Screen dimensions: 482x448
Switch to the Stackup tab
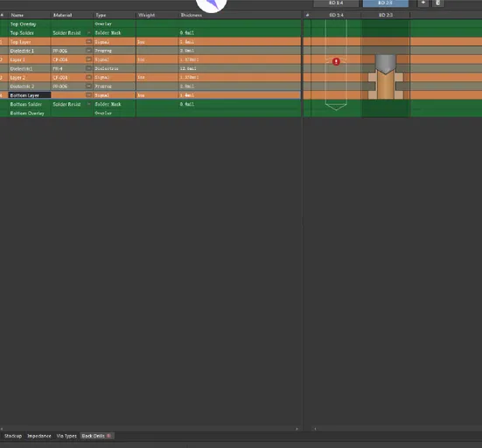coord(13,436)
